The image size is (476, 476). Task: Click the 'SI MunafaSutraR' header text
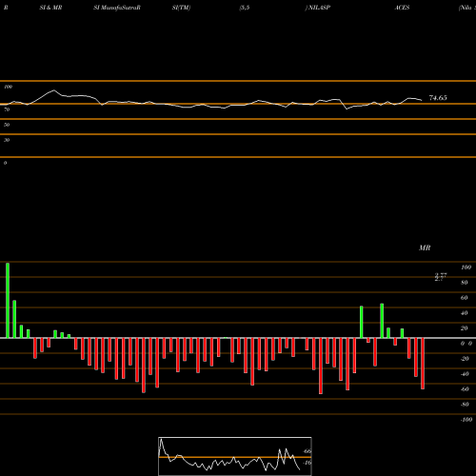[117, 8]
